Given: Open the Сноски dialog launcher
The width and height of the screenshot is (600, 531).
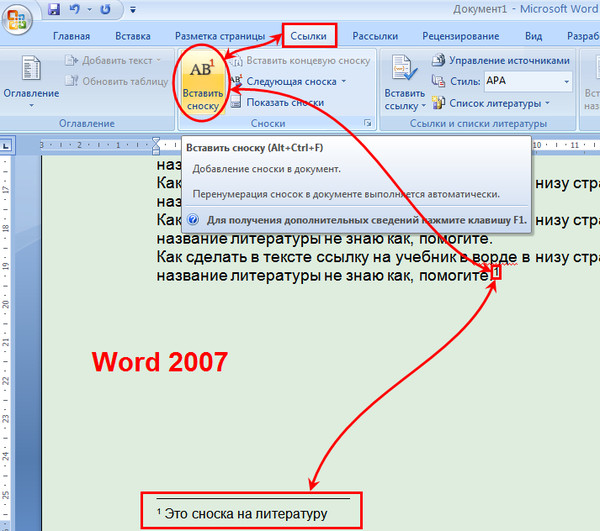Looking at the screenshot, I should pyautogui.click(x=368, y=123).
